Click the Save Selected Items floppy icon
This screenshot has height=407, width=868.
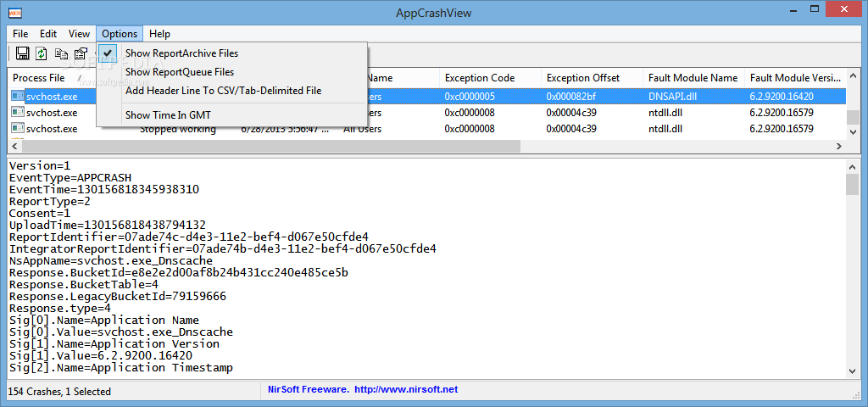(23, 53)
